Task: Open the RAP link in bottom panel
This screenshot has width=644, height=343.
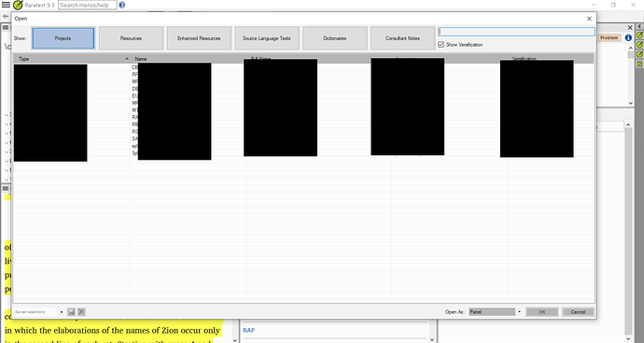Action: [x=248, y=330]
